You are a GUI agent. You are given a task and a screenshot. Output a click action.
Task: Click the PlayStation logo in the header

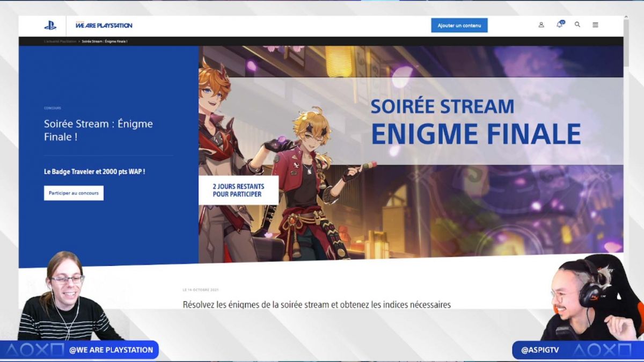(x=50, y=25)
